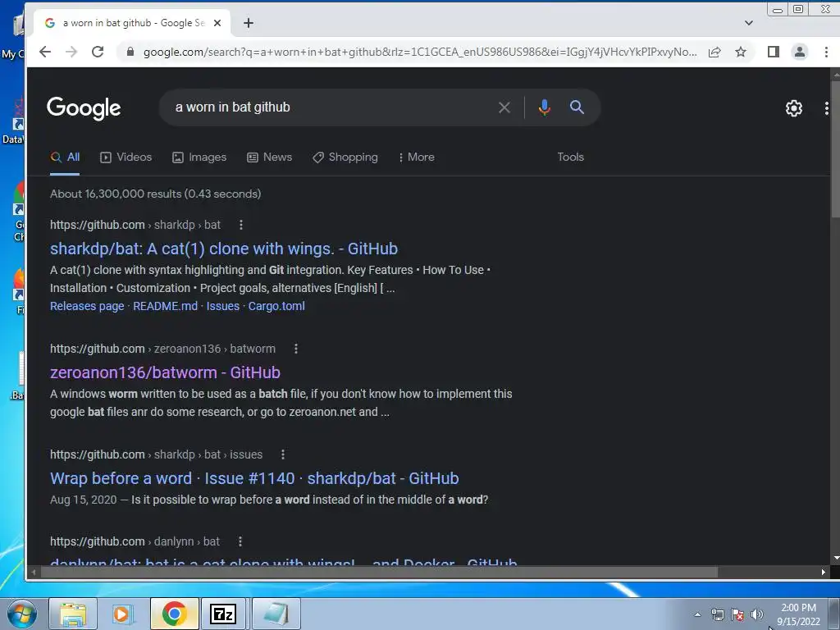Submit search with magnifier icon
Screen dimensions: 840x630
click(x=577, y=107)
